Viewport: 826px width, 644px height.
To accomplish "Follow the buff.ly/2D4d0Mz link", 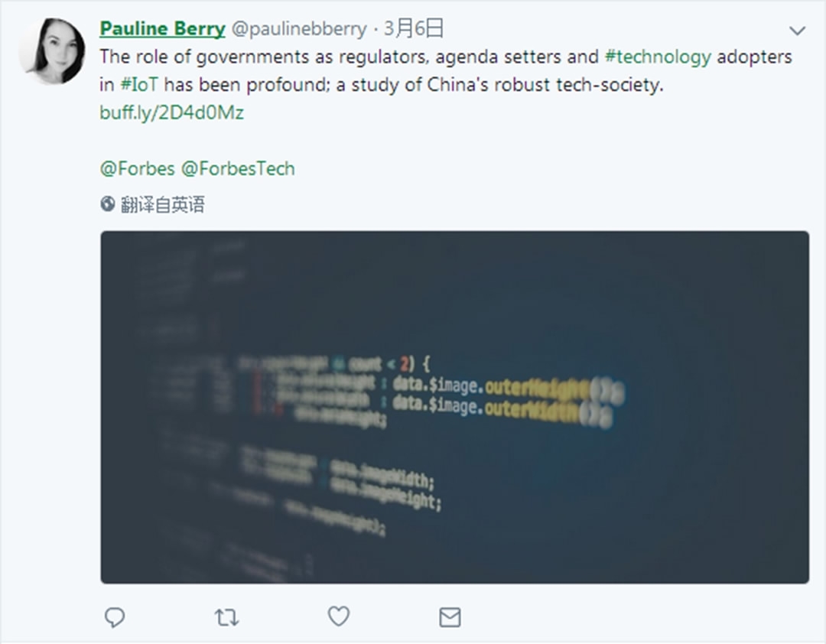I will pyautogui.click(x=171, y=112).
